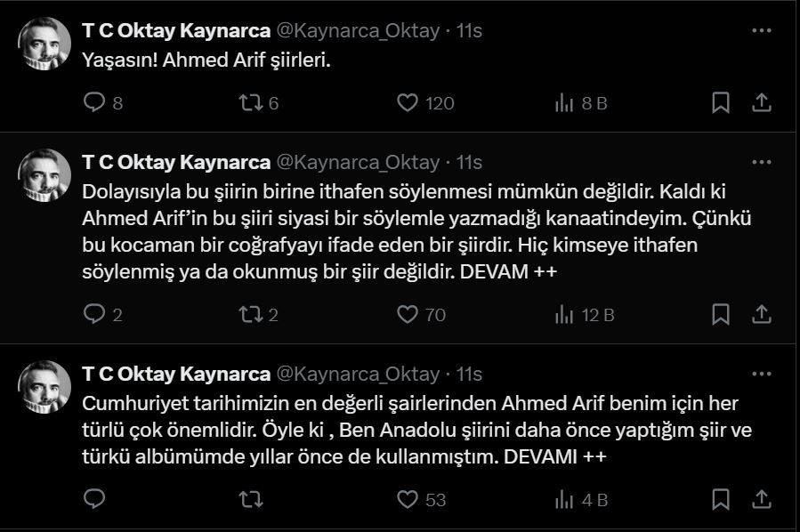Bookmark the "Dolayısıyla bu şiirin" tweet

point(721,314)
